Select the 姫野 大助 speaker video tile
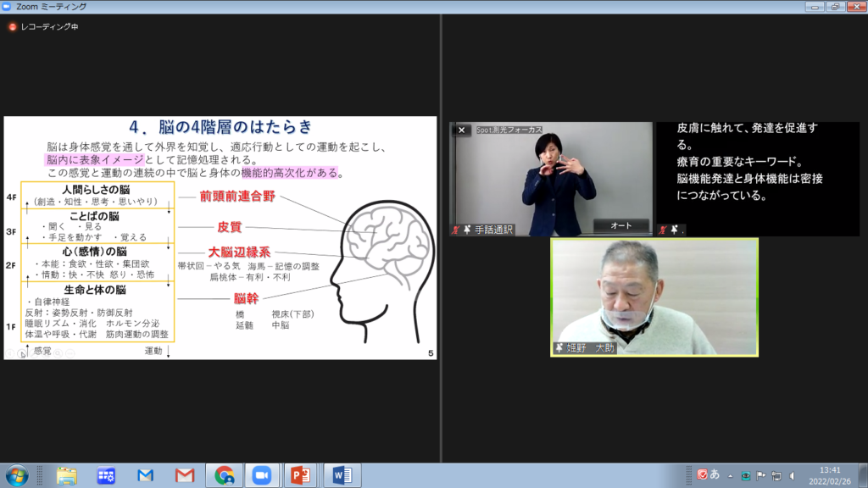This screenshot has height=488, width=868. pyautogui.click(x=654, y=297)
